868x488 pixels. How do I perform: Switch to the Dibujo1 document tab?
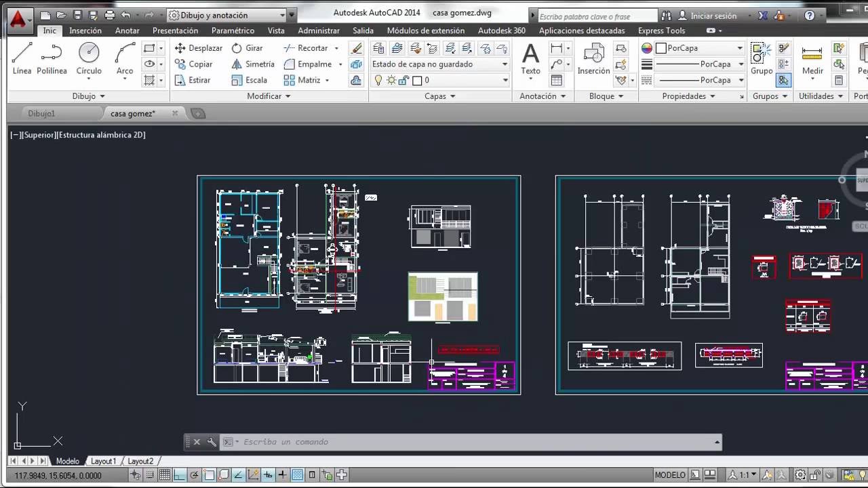coord(41,114)
